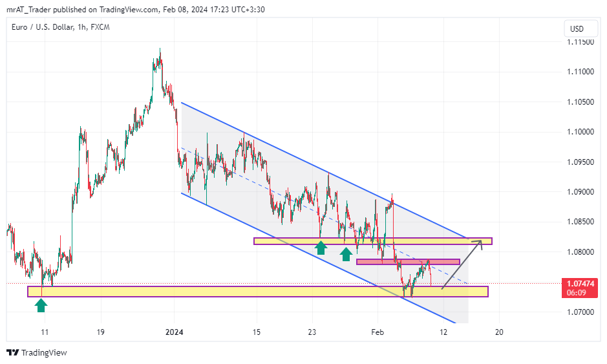The height and width of the screenshot is (364, 607).
Task: Click the 1.08500 price axis label
Action: [x=580, y=222]
